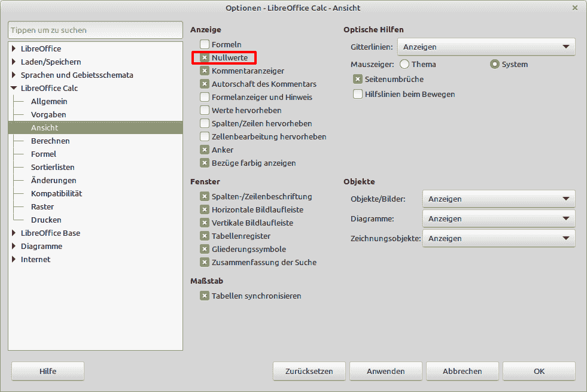Select Drucken in the tree
The image size is (587, 392).
click(46, 220)
